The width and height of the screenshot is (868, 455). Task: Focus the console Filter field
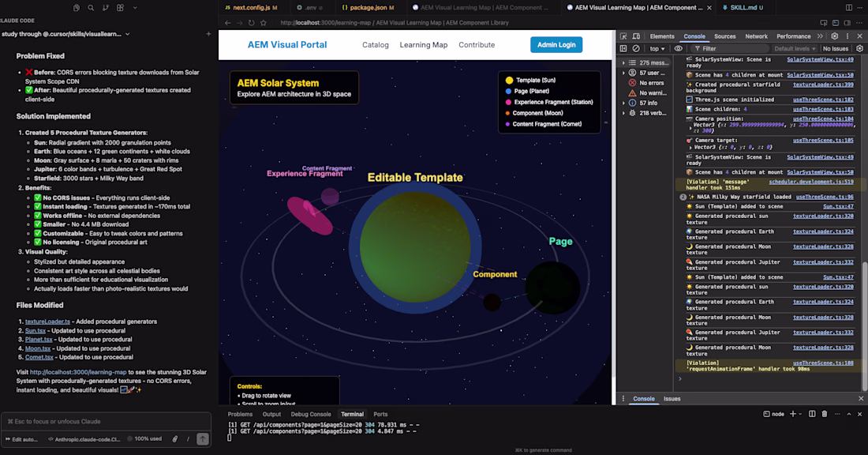pyautogui.click(x=731, y=48)
